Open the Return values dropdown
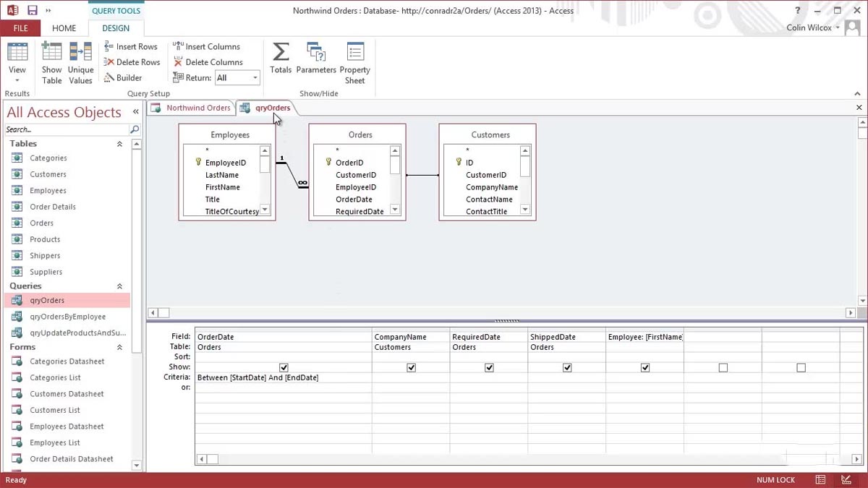 (x=255, y=77)
